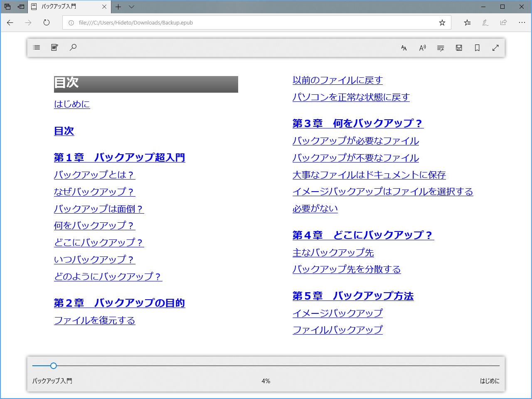The image size is (532, 399).
Task: Open the Share pane
Action: 503,22
